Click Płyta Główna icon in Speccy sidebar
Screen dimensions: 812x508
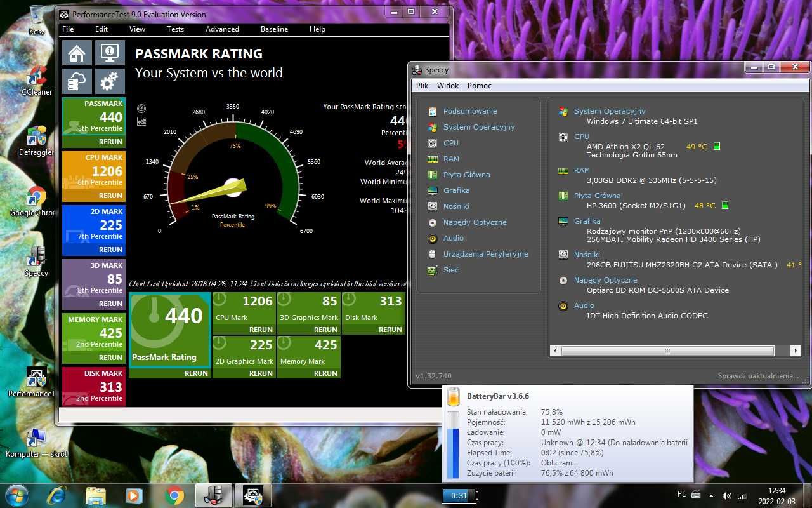click(433, 175)
